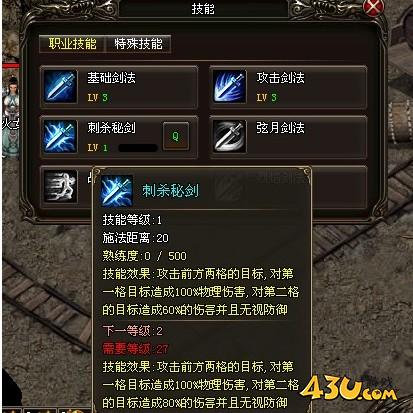Click the LV 3 label under 攻击剑法

[x=267, y=98]
